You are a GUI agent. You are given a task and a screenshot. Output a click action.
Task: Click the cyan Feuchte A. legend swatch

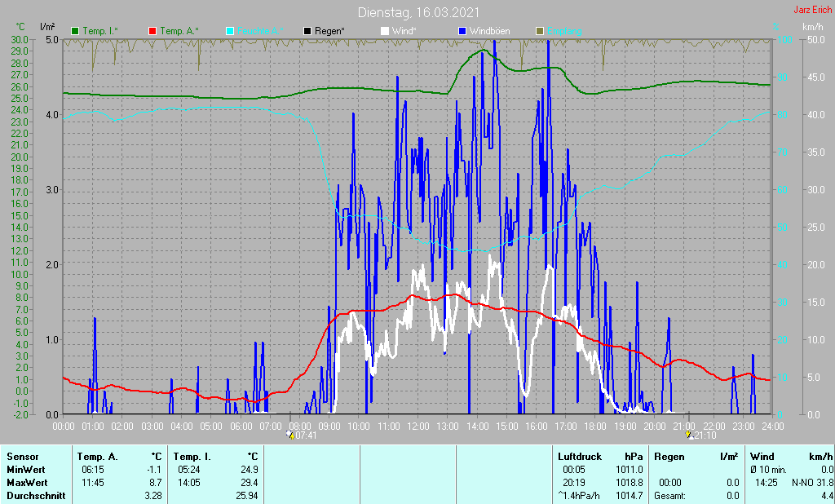tap(229, 31)
